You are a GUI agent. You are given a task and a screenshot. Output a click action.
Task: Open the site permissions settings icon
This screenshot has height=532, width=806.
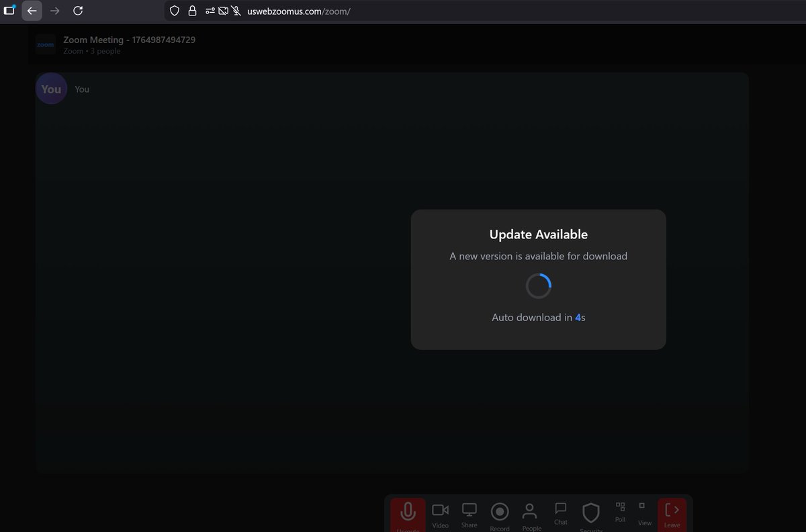coord(210,11)
